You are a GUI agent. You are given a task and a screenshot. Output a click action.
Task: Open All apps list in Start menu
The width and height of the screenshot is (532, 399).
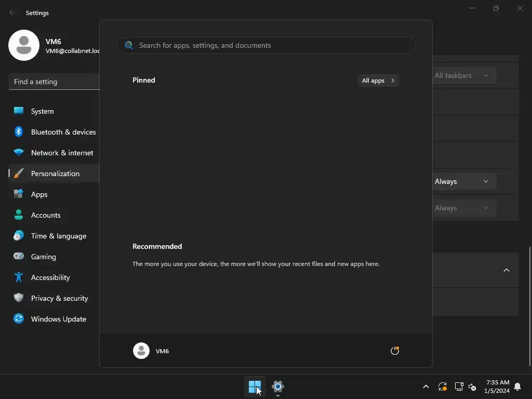(378, 81)
